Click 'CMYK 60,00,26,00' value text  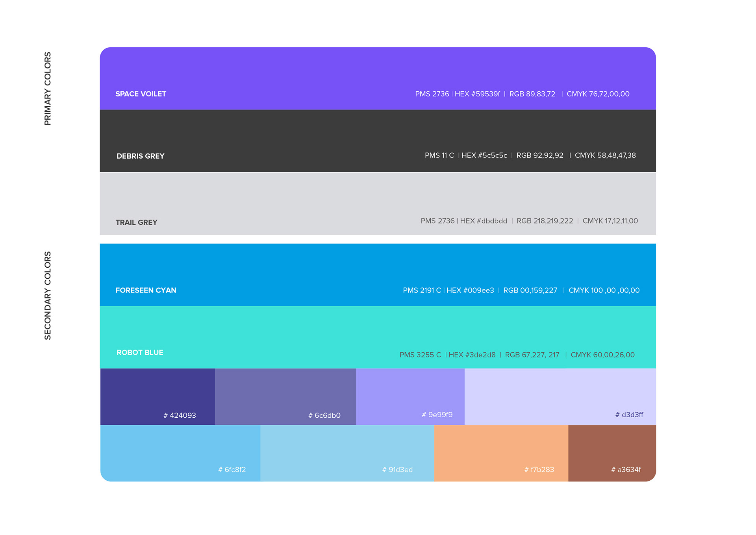pos(603,355)
